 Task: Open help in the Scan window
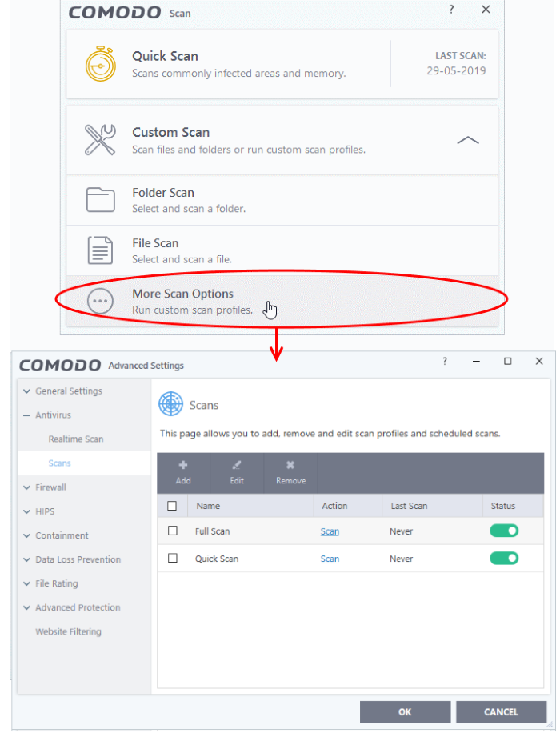point(451,10)
